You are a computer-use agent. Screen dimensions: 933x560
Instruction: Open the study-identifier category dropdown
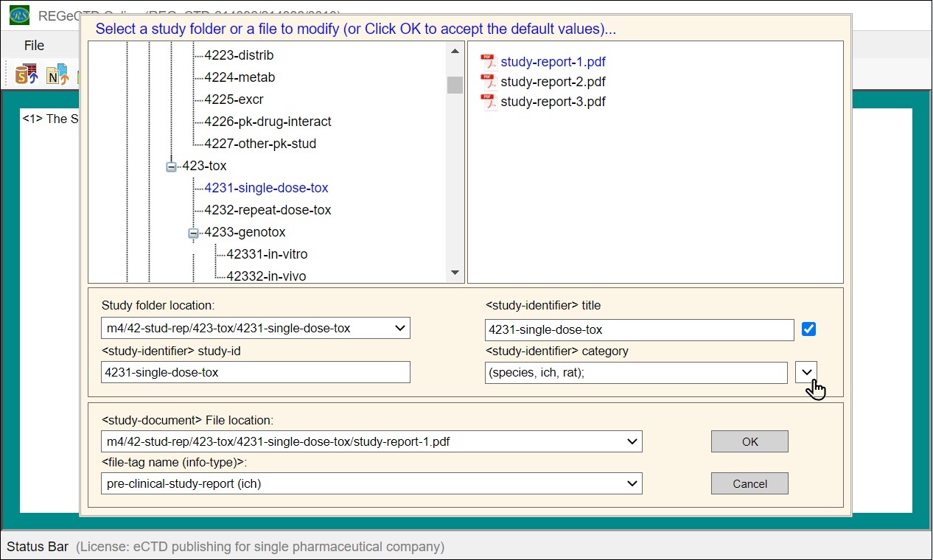pos(807,372)
